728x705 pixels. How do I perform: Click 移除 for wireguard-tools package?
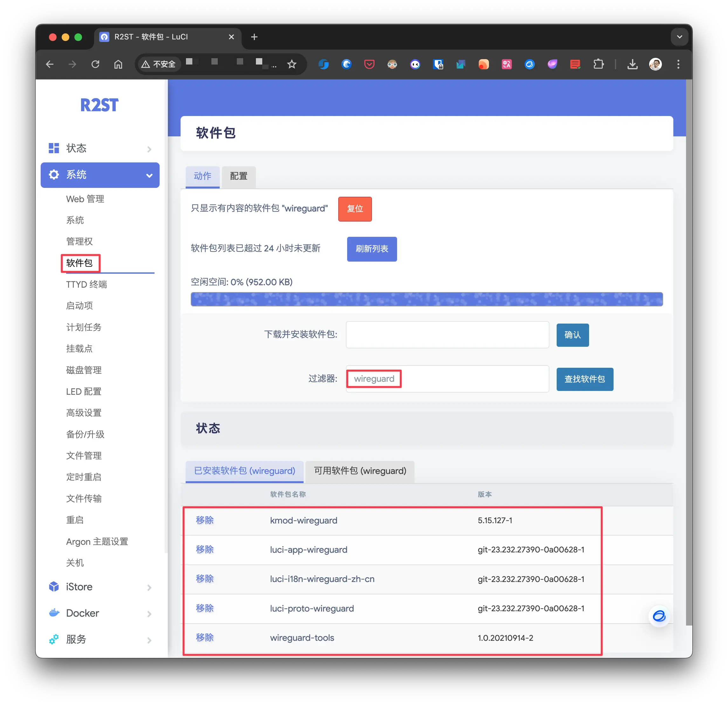[205, 637]
